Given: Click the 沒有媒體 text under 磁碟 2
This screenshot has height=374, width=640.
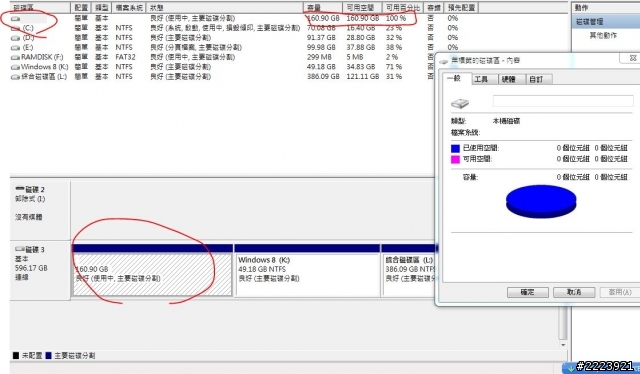Looking at the screenshot, I should click(29, 217).
